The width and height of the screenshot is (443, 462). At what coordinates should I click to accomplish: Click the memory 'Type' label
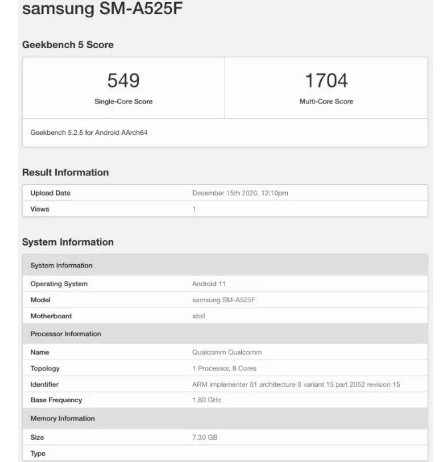pos(38,453)
